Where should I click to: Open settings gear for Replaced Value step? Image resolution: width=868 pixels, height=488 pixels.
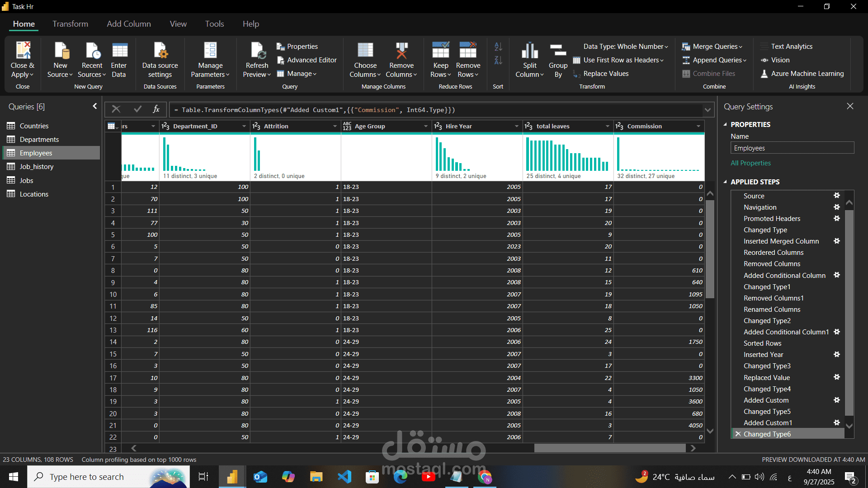click(837, 377)
